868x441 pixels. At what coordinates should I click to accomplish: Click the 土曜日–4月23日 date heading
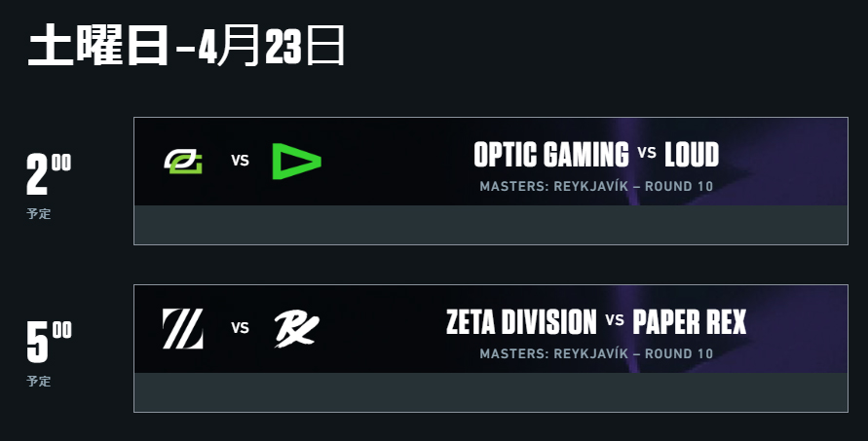coord(186,46)
